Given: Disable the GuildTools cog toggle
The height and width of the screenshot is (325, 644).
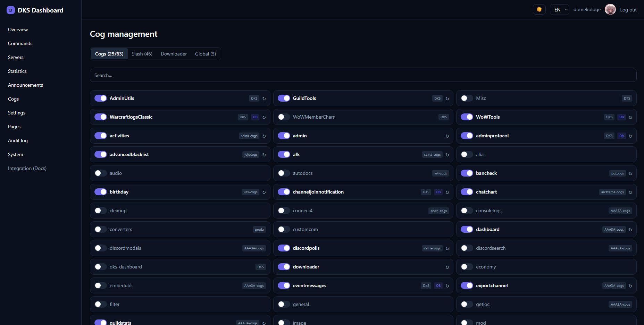Looking at the screenshot, I should point(284,98).
